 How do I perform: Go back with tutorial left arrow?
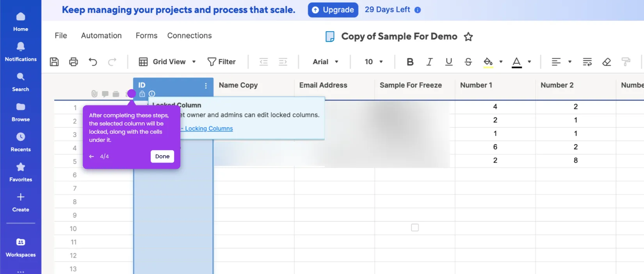tap(91, 156)
